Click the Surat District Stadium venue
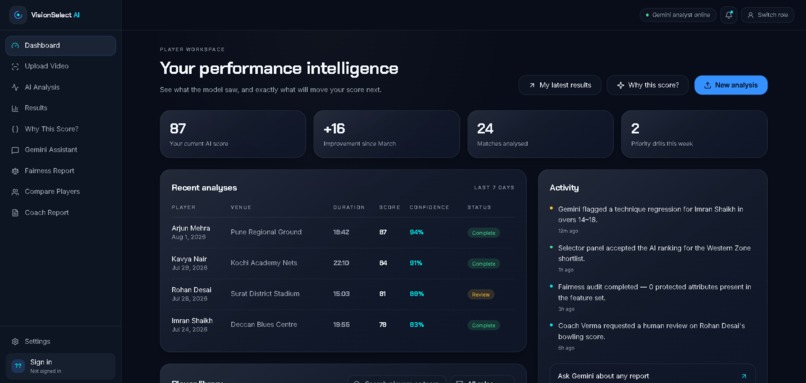The image size is (806, 383). 265,294
